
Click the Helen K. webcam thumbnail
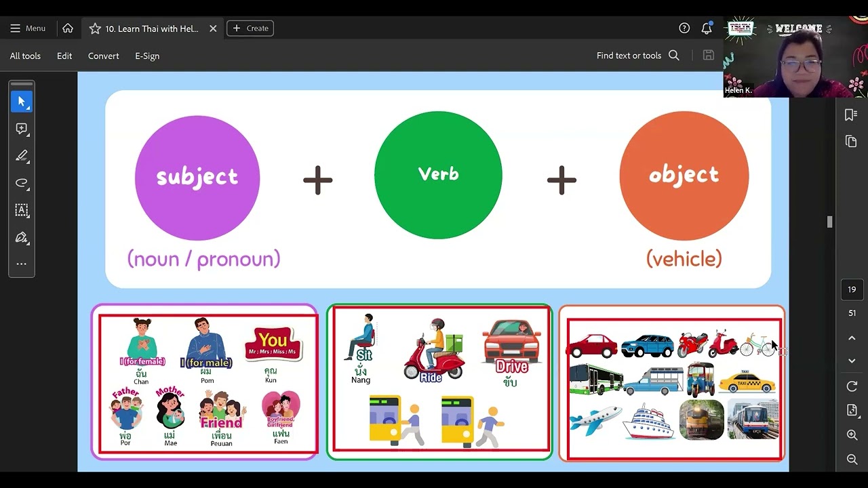(795, 57)
